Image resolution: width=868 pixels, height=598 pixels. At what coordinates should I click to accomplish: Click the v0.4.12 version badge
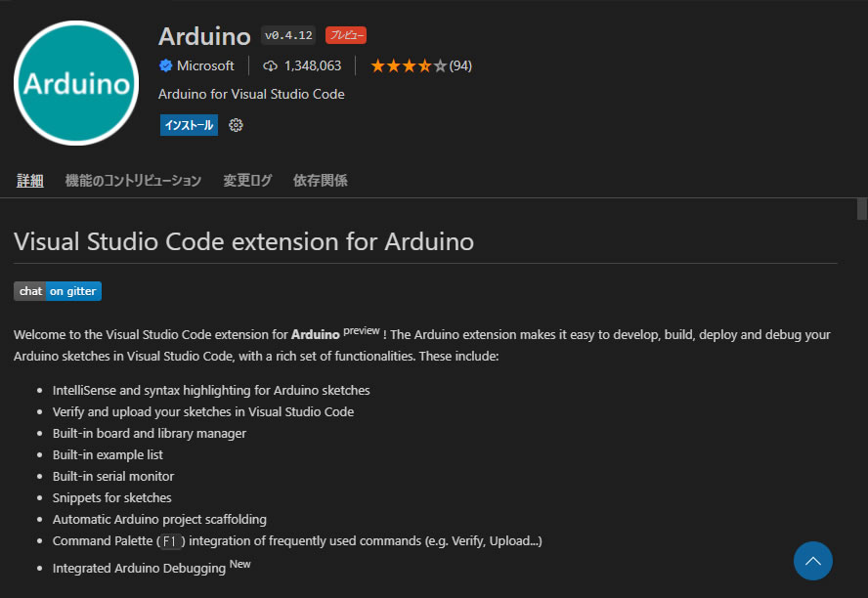click(x=288, y=35)
